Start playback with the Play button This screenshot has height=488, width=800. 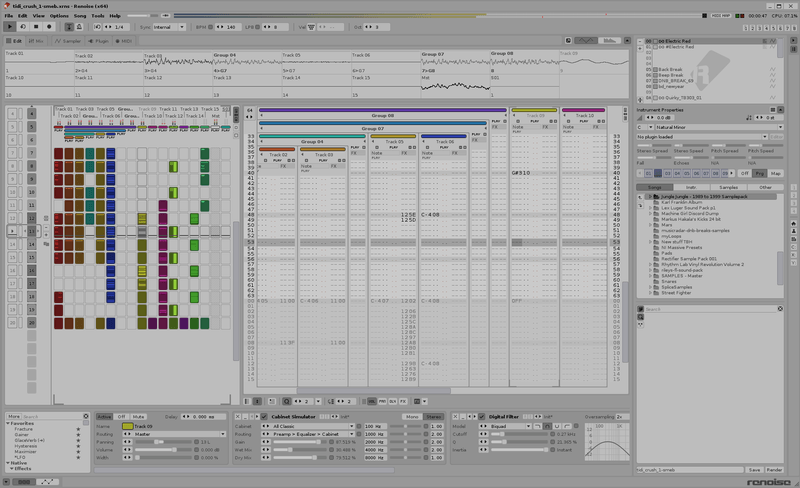pyautogui.click(x=9, y=27)
